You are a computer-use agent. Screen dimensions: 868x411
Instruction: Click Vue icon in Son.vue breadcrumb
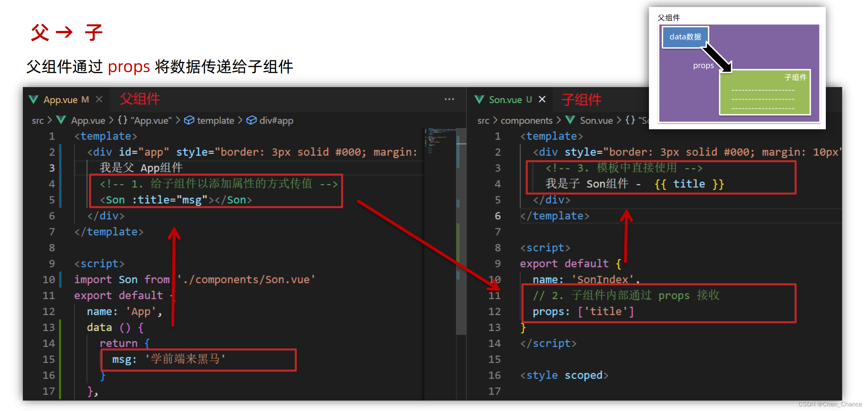(570, 120)
